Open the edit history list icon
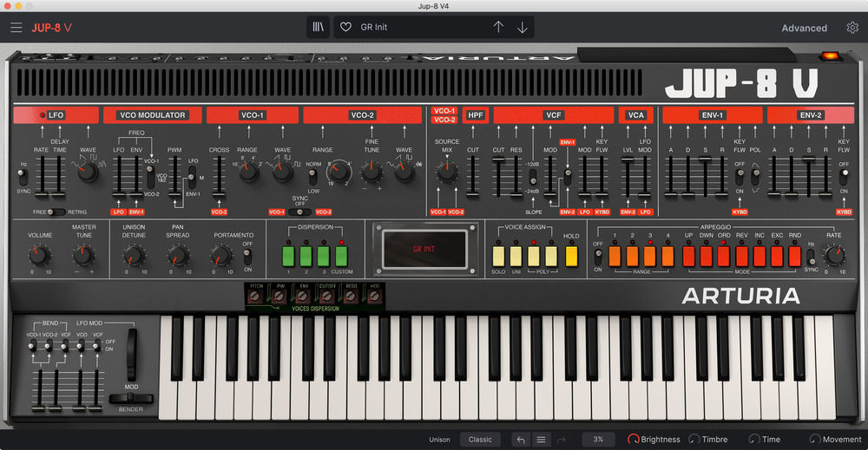Image resolution: width=868 pixels, height=450 pixels. point(541,440)
